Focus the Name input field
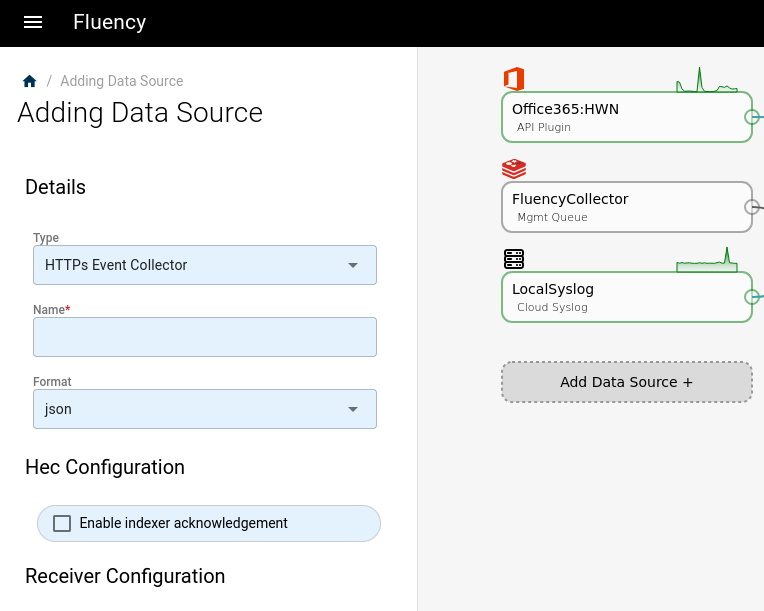The width and height of the screenshot is (764, 611). tap(205, 337)
